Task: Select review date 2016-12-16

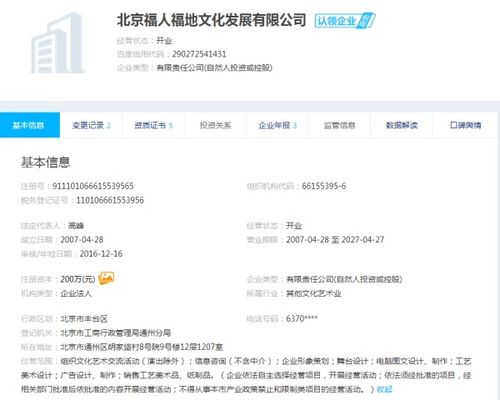Action: coord(101,254)
